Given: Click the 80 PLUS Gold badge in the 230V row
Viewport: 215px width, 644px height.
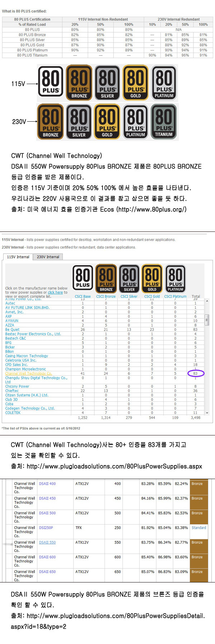Looking at the screenshot, I should click(107, 121).
